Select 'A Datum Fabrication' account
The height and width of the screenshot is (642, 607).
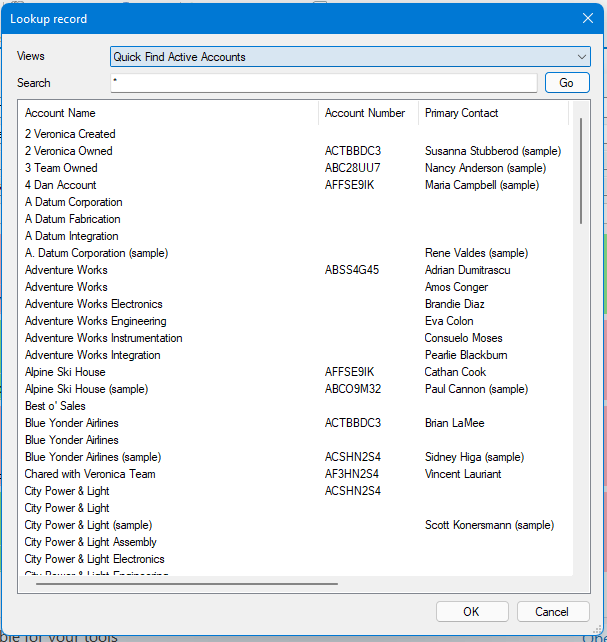[72, 219]
